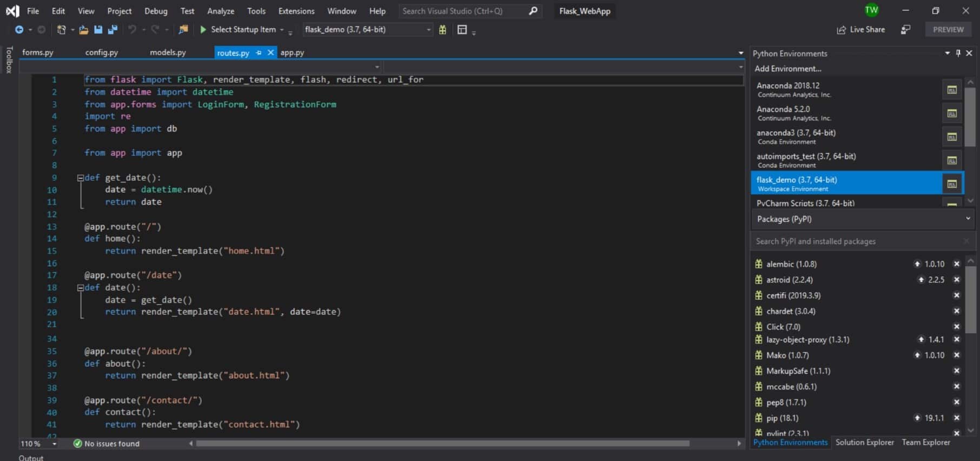Screen dimensions: 980x461
Task: Open the editor navigation bar left dropdown
Action: (x=377, y=67)
